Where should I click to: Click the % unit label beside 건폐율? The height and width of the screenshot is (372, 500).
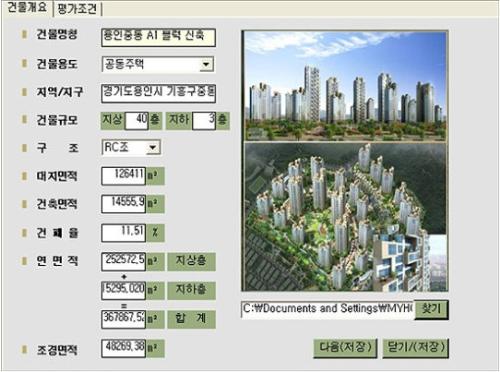[155, 232]
